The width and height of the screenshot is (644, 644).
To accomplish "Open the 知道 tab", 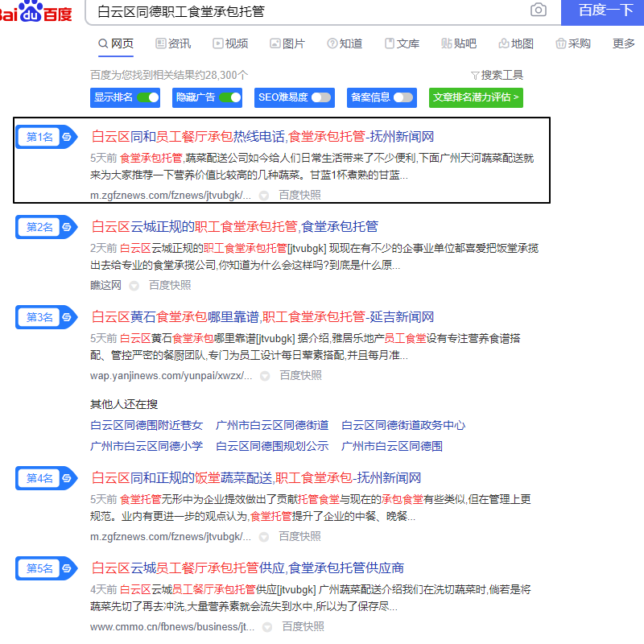I will pos(345,43).
